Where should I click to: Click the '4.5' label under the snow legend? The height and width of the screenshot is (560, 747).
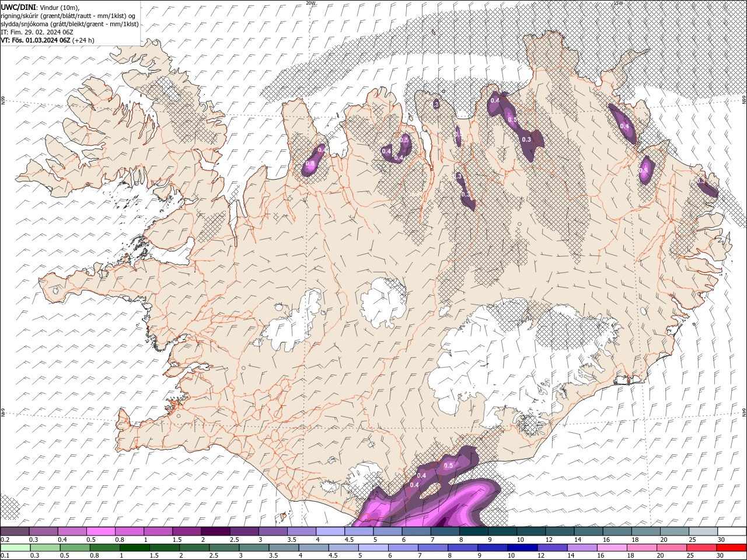(x=349, y=540)
